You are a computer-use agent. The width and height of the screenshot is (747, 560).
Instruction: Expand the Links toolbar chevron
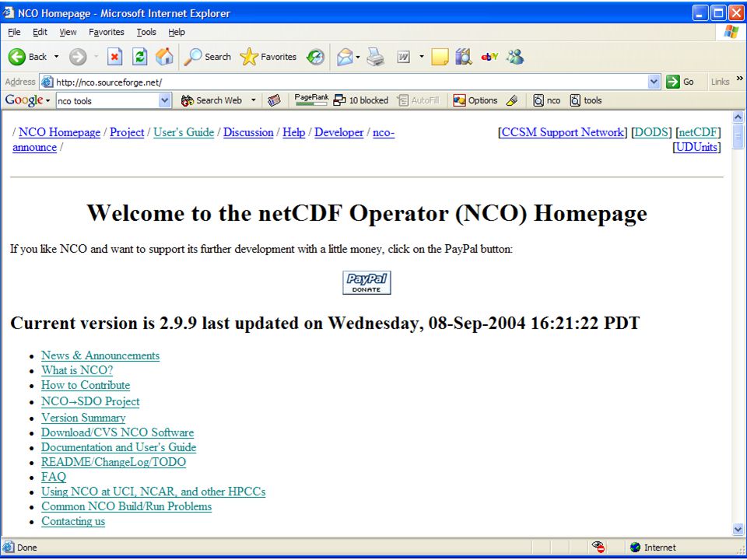pyautogui.click(x=740, y=79)
